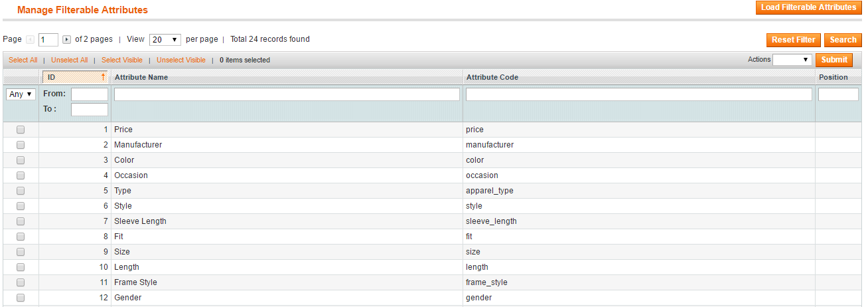Tick the checkbox for Price row
The height and width of the screenshot is (307, 868).
point(21,130)
